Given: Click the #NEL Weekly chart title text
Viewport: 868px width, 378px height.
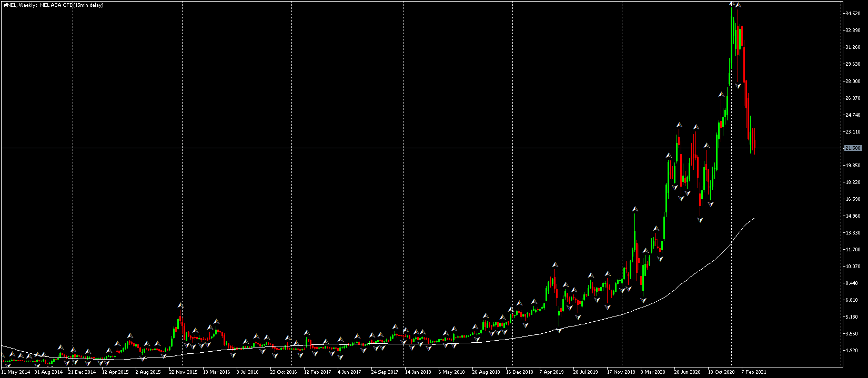Looking at the screenshot, I should pos(53,5).
